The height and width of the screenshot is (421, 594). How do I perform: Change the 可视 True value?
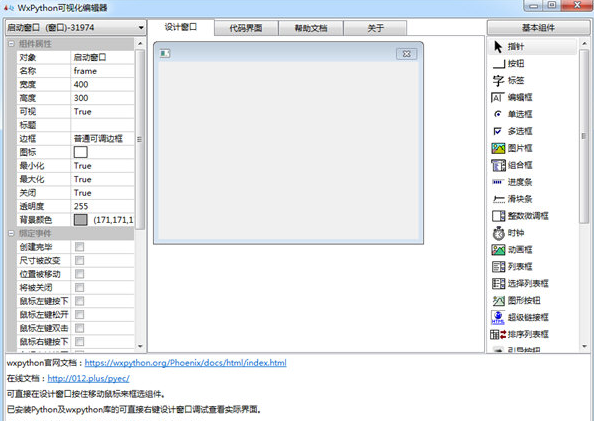102,111
